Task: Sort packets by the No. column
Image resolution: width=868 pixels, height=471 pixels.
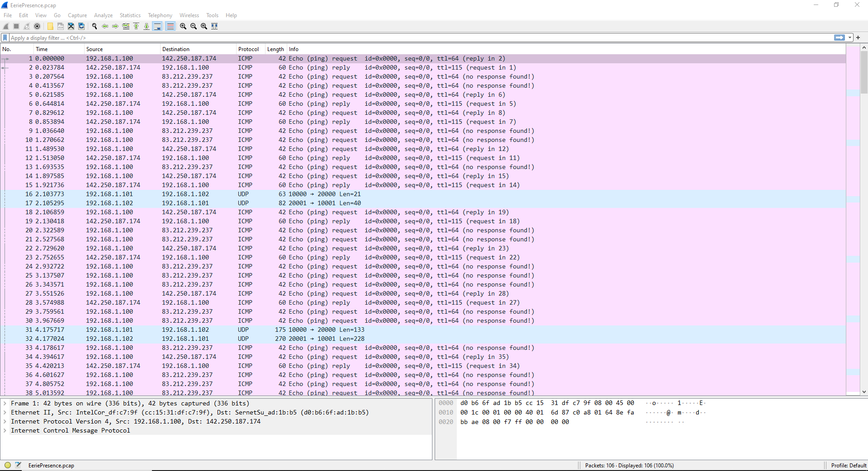Action: (x=17, y=49)
